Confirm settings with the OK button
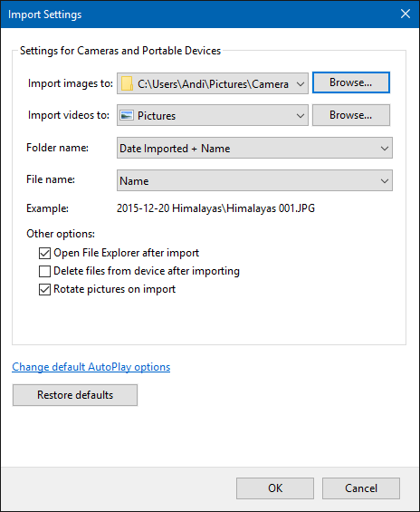This screenshot has width=420, height=512. point(275,488)
